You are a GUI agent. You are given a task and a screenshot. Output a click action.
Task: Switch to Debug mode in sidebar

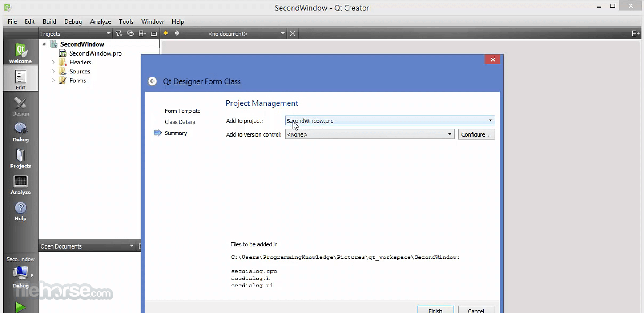click(21, 132)
